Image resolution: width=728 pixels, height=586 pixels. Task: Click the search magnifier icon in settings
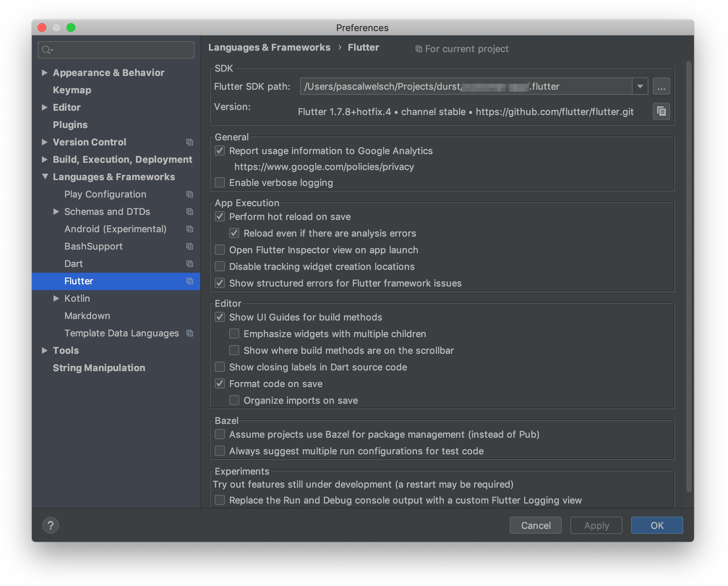point(47,50)
